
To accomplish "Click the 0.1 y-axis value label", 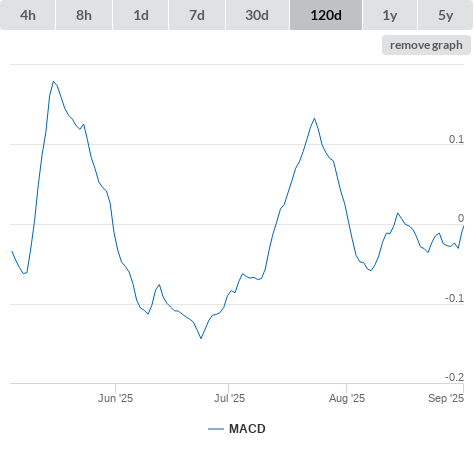I will (456, 139).
